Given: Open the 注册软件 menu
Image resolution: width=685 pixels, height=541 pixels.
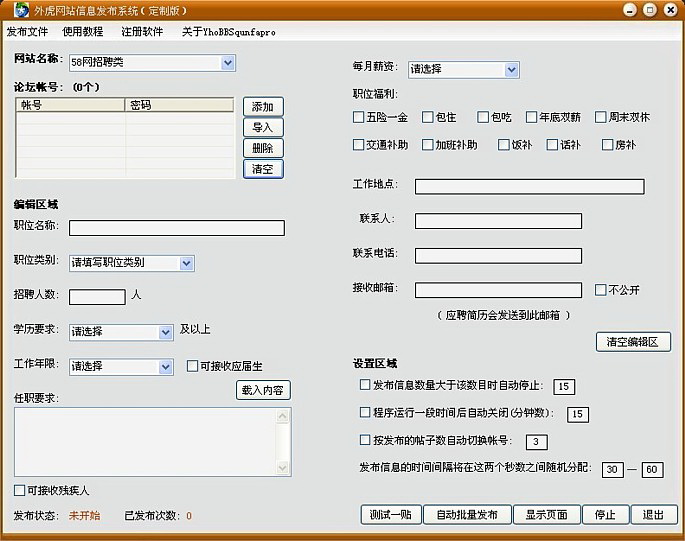Looking at the screenshot, I should [x=142, y=32].
